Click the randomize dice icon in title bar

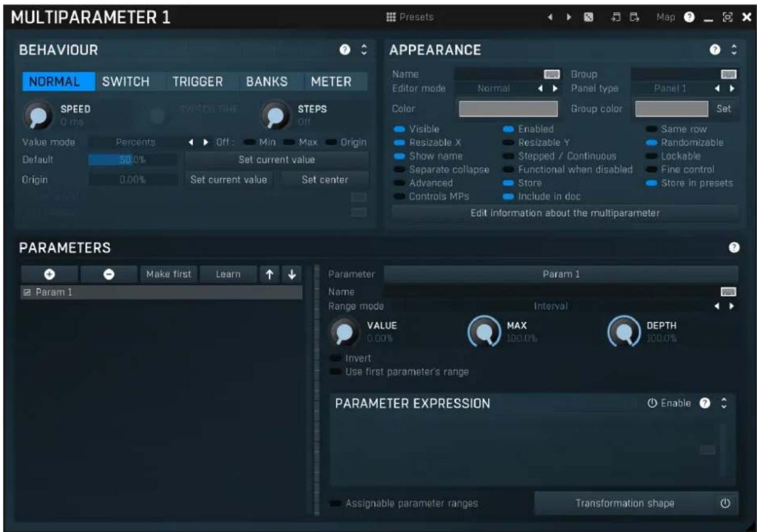click(x=589, y=17)
